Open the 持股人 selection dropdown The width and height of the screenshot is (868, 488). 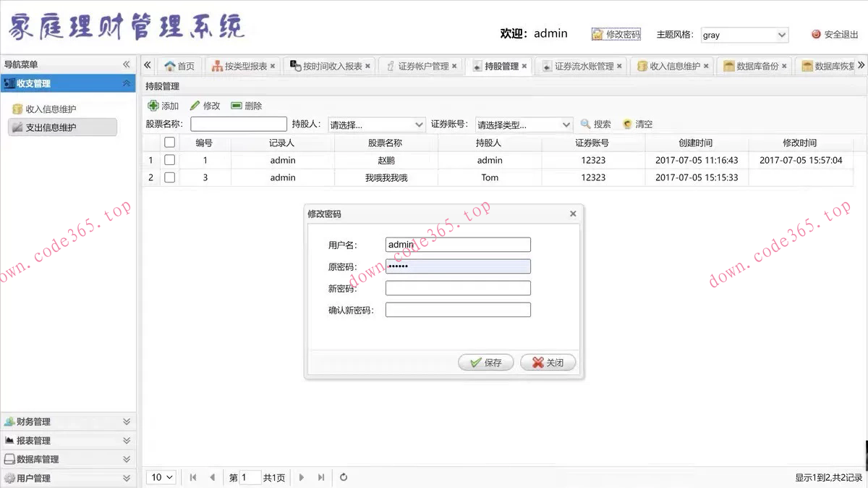point(376,123)
